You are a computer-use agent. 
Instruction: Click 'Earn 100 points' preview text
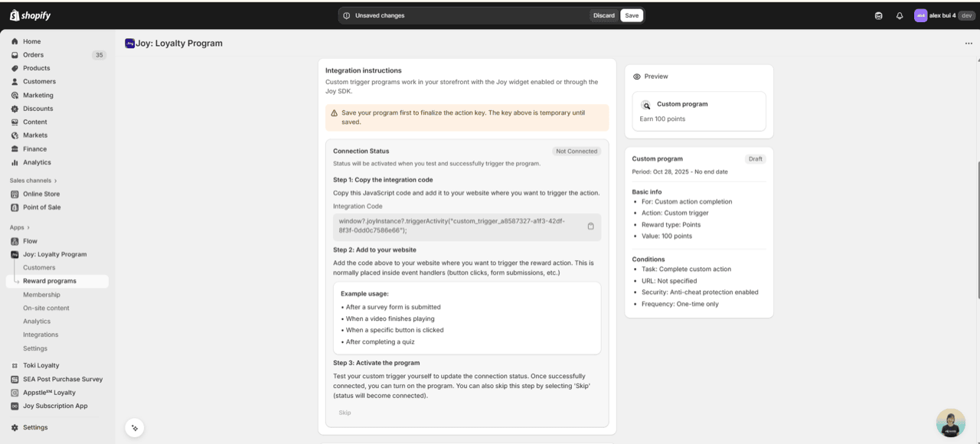click(663, 119)
